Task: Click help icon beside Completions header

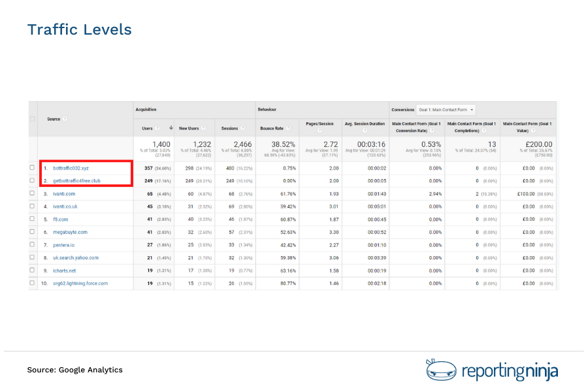Action: (483, 131)
